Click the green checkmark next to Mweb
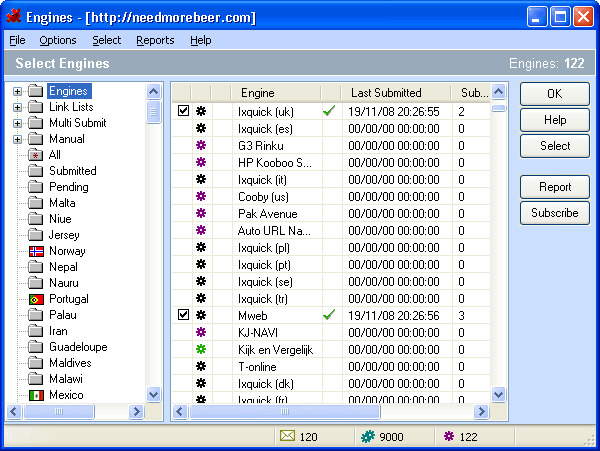The image size is (600, 451). click(x=329, y=314)
